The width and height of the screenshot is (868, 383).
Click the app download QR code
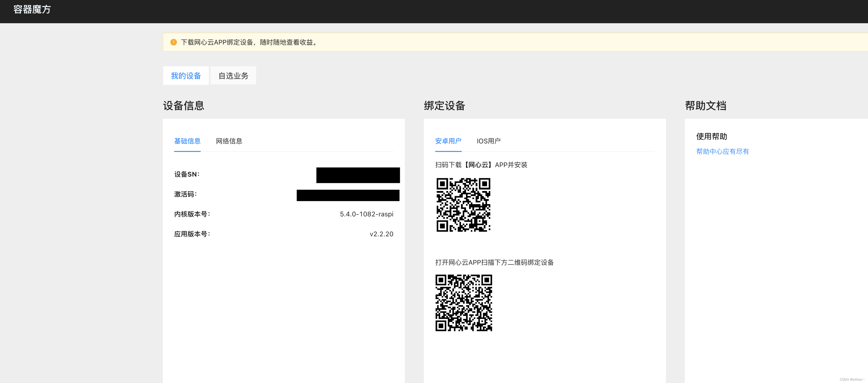pos(463,205)
